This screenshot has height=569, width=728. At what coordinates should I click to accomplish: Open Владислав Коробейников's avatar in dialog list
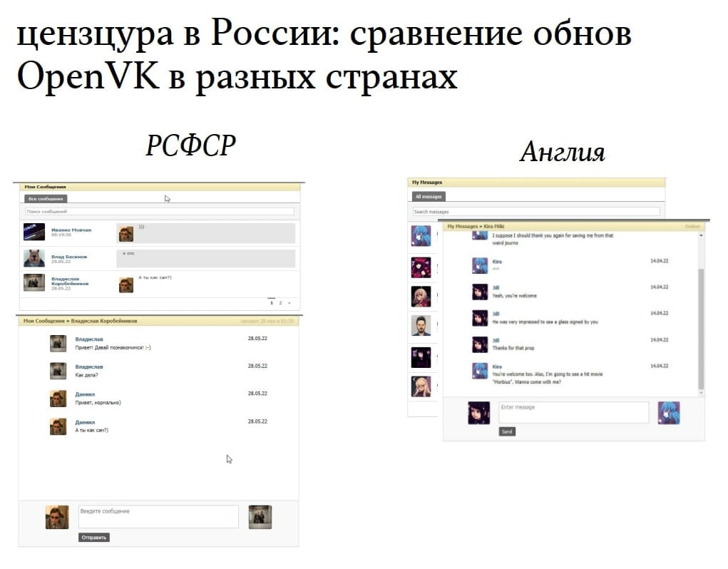[34, 282]
